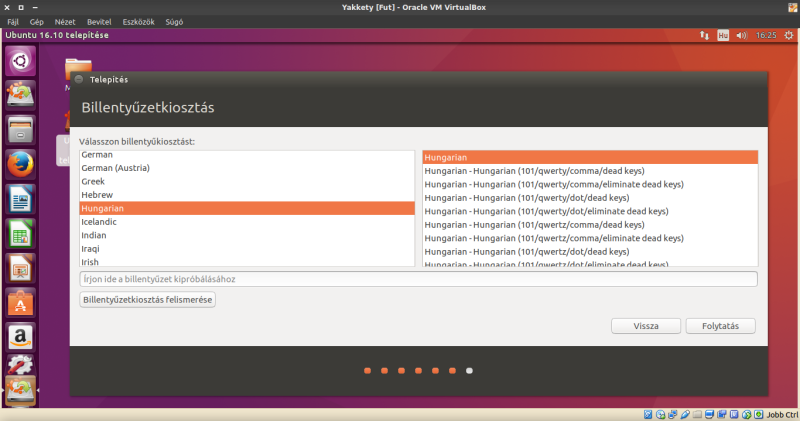Viewport: 800px width, 421px height.
Task: Click the Vissza button
Action: click(x=646, y=326)
